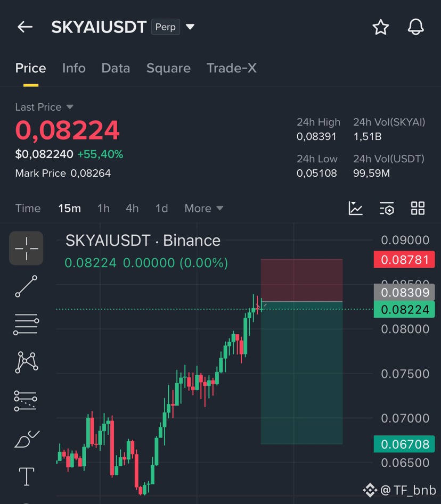Click the large 0,08224 last price
441x504 pixels.
(68, 130)
